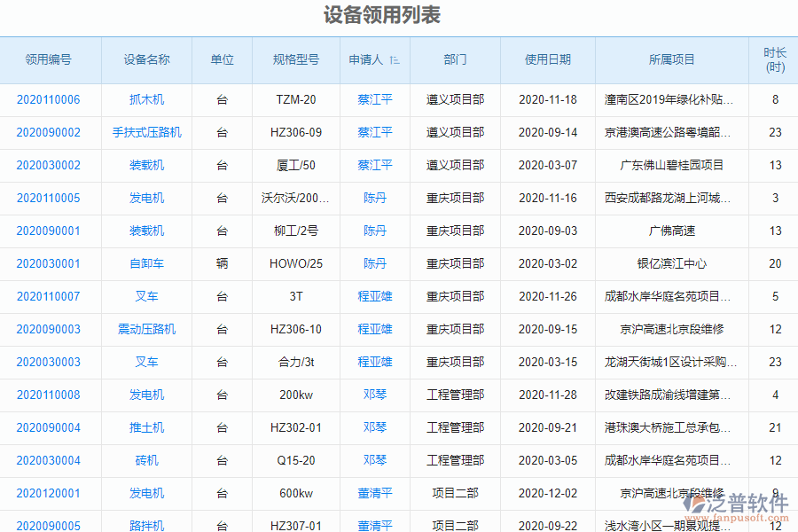Image resolution: width=798 pixels, height=532 pixels.
Task: View details for equipment 抓木机
Action: [x=146, y=99]
